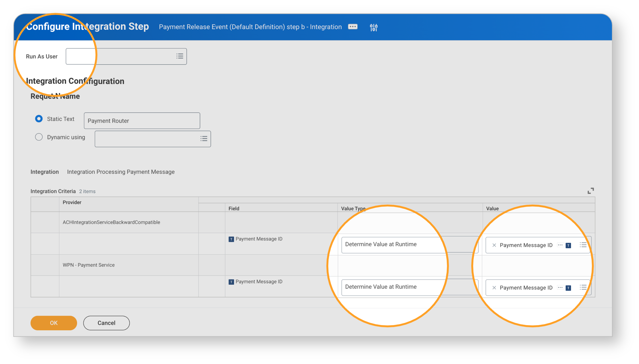Click Payment Message ID field text in WPN row

click(x=259, y=281)
